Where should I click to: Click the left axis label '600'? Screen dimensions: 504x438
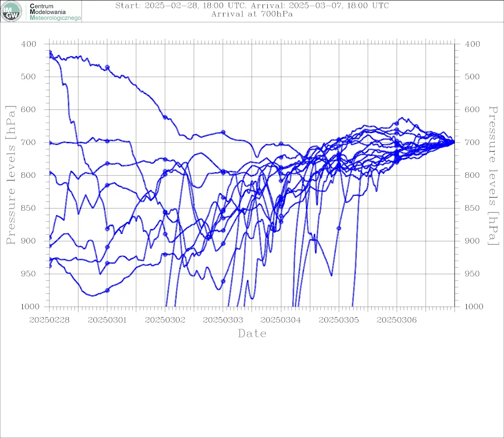[x=28, y=109]
